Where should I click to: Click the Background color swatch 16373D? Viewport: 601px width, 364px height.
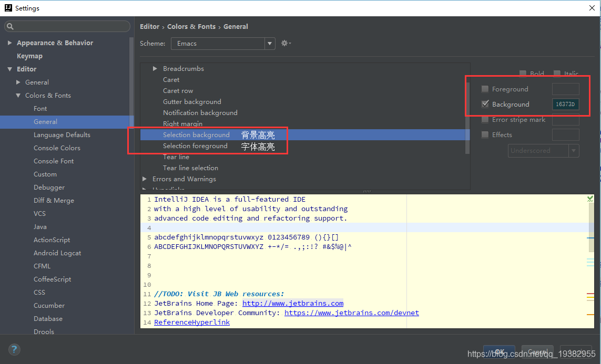565,104
